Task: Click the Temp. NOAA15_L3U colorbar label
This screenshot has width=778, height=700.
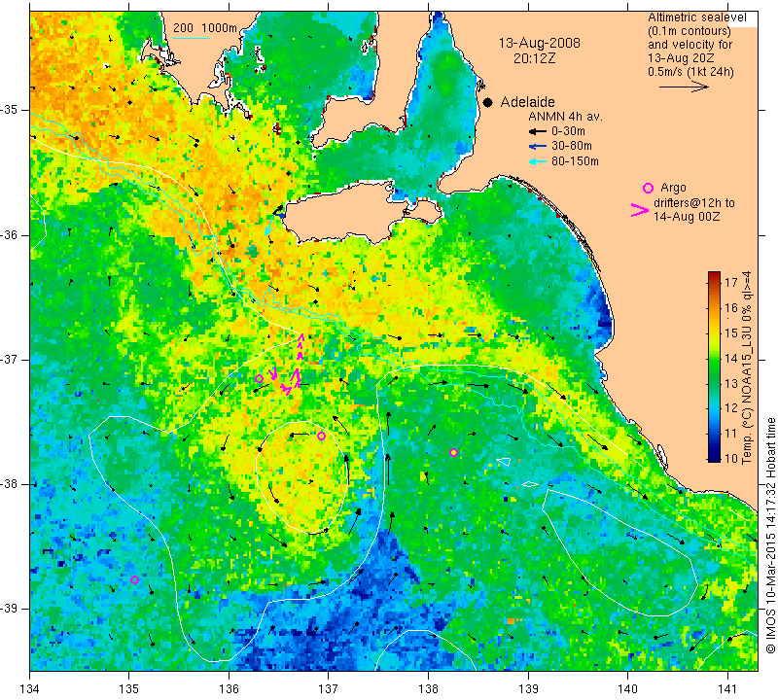Action: 747,367
